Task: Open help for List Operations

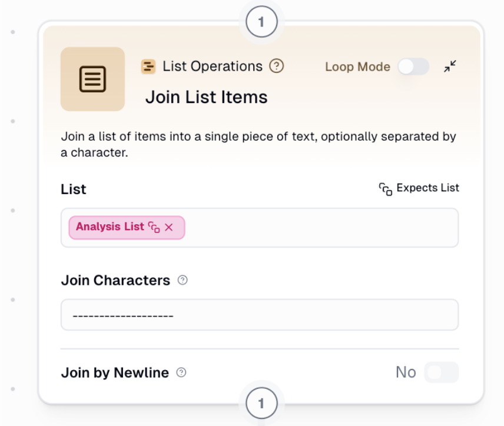Action: (276, 66)
